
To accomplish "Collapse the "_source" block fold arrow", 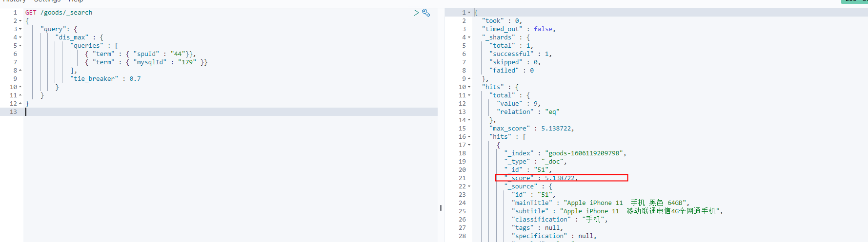I will point(469,186).
